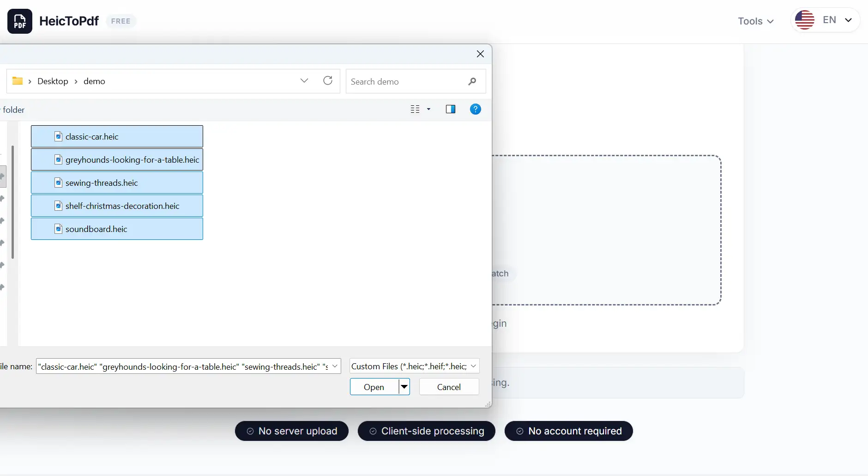Image resolution: width=868 pixels, height=476 pixels.
Task: Click the classic-car.heic file icon
Action: pyautogui.click(x=59, y=136)
